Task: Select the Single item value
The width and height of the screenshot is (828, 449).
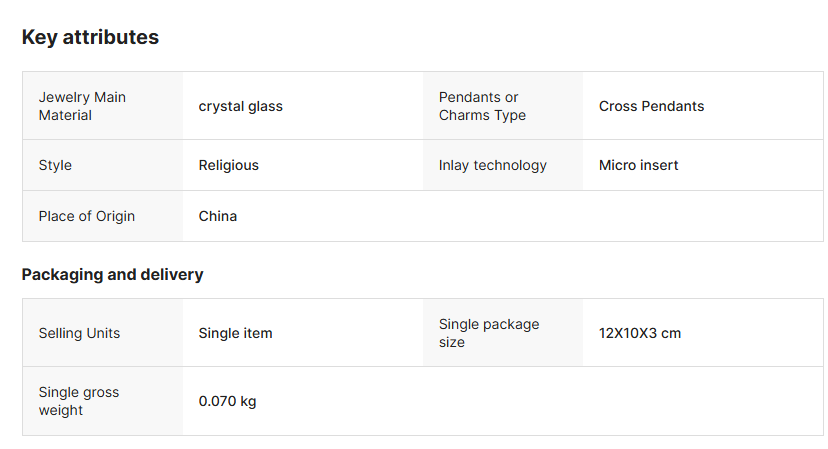Action: [x=235, y=333]
